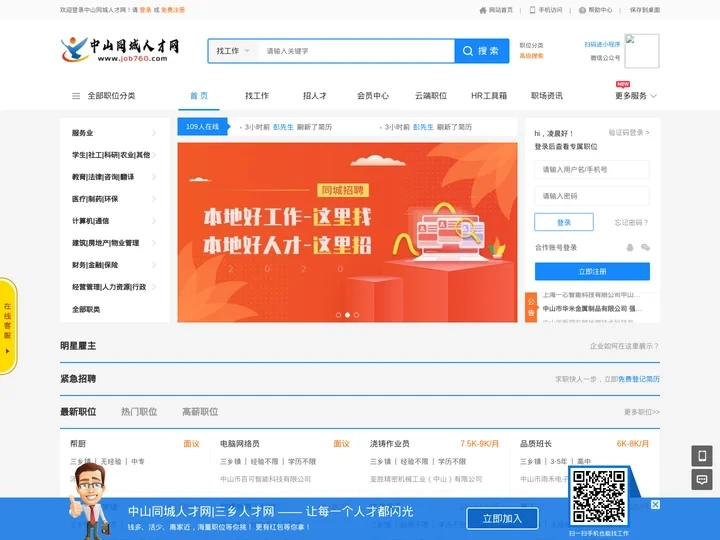Focus the password input field
Image resolution: width=720 pixels, height=540 pixels.
[592, 196]
